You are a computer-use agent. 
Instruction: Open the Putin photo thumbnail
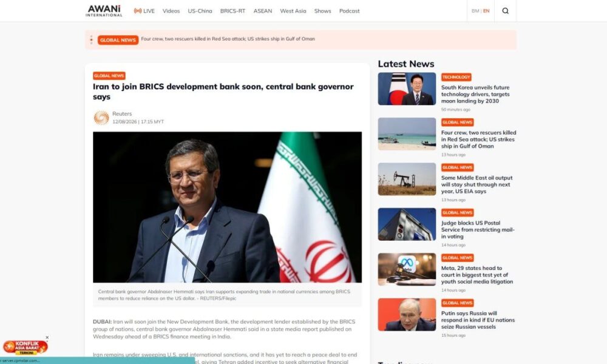point(407,314)
